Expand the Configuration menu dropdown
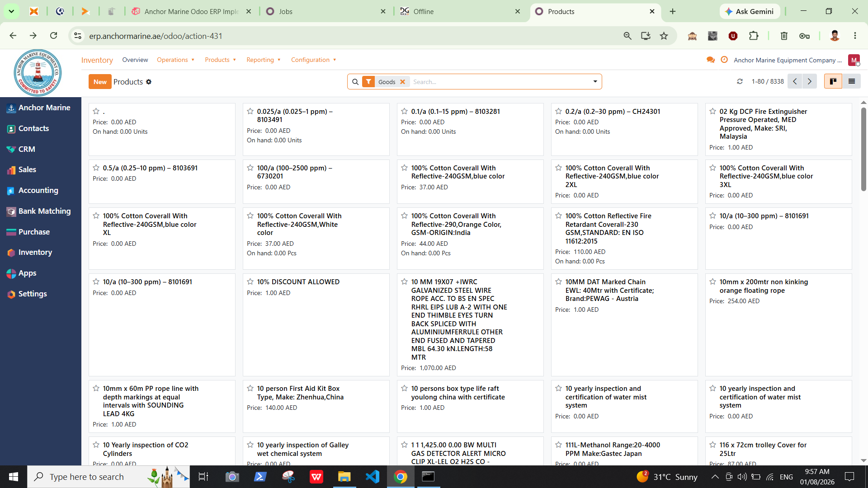 (313, 60)
